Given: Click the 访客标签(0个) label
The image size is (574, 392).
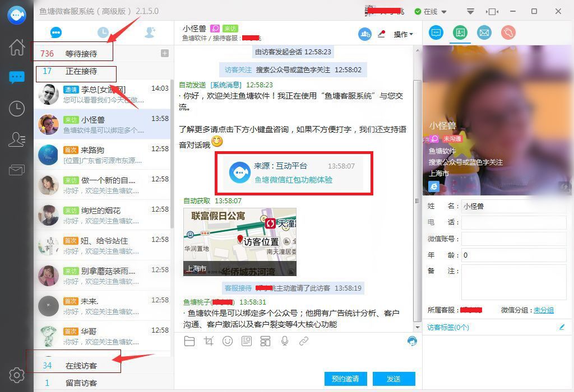Looking at the screenshot, I should click(x=448, y=327).
